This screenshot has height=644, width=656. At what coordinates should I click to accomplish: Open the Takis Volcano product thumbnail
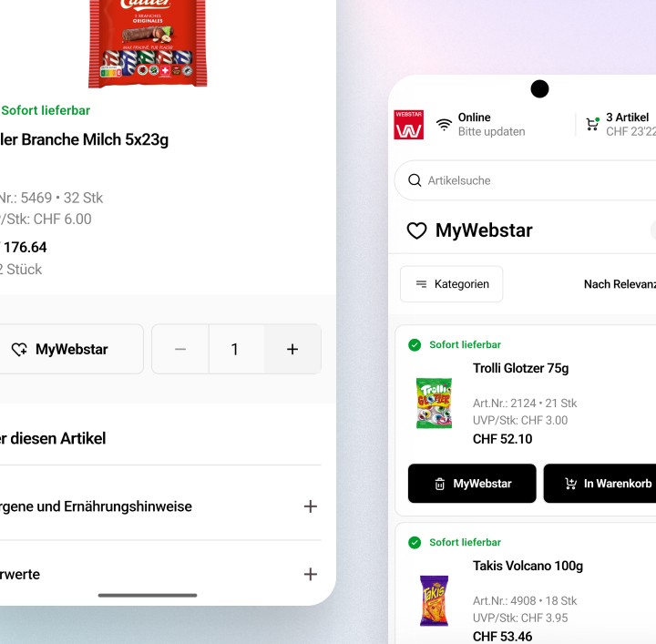434,600
